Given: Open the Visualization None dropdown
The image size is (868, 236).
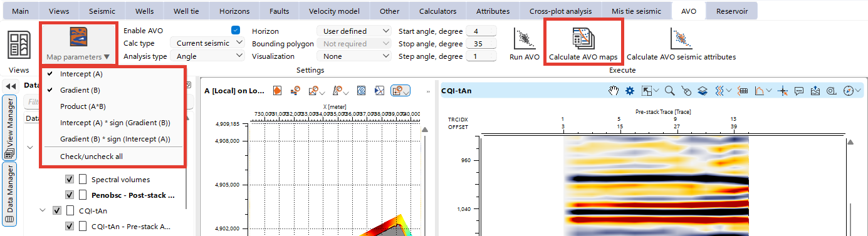Looking at the screenshot, I should (x=354, y=56).
